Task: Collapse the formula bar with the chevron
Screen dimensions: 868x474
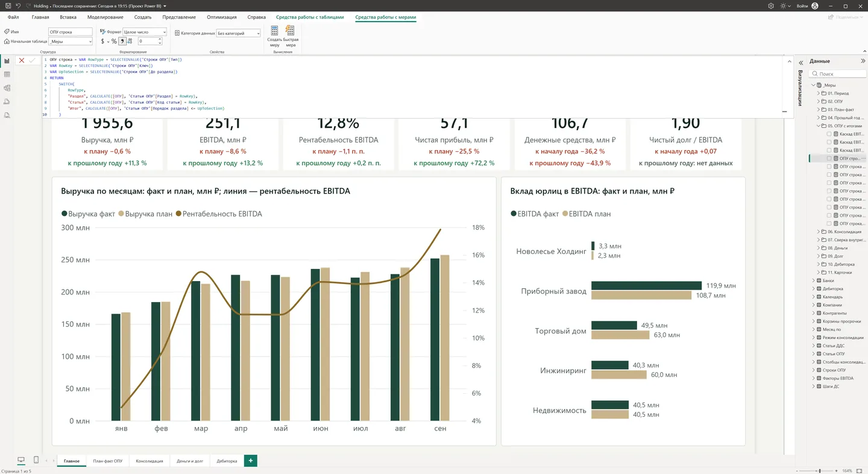Action: pyautogui.click(x=789, y=61)
